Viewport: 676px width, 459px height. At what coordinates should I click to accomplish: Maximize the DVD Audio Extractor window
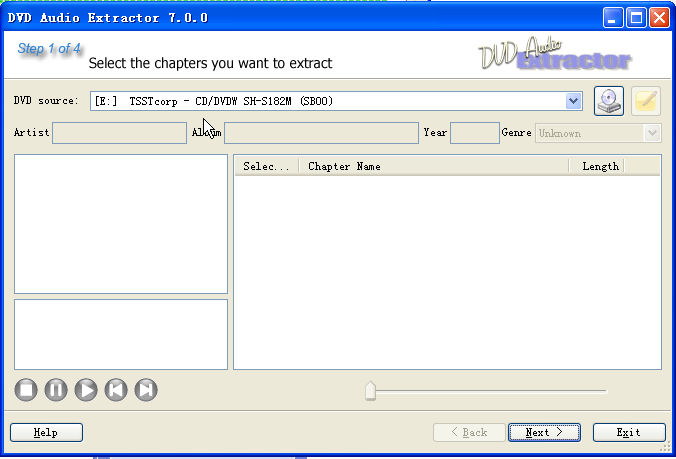point(636,18)
